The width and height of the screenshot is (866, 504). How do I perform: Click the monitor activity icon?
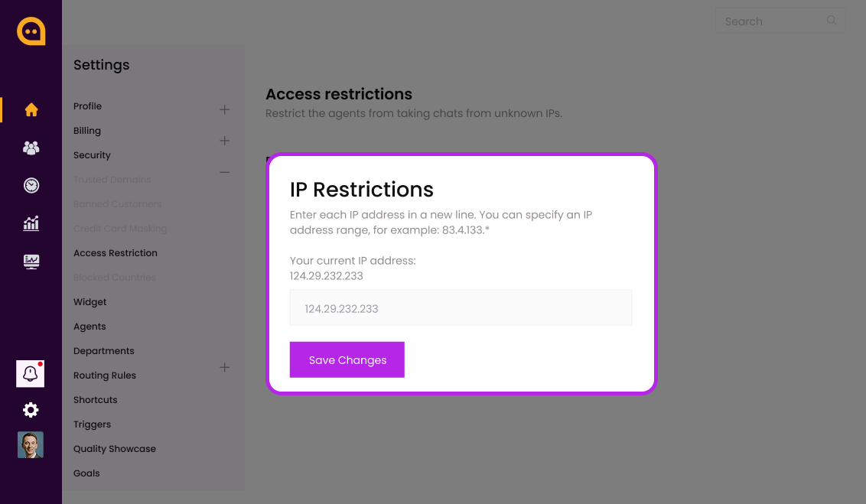tap(31, 262)
